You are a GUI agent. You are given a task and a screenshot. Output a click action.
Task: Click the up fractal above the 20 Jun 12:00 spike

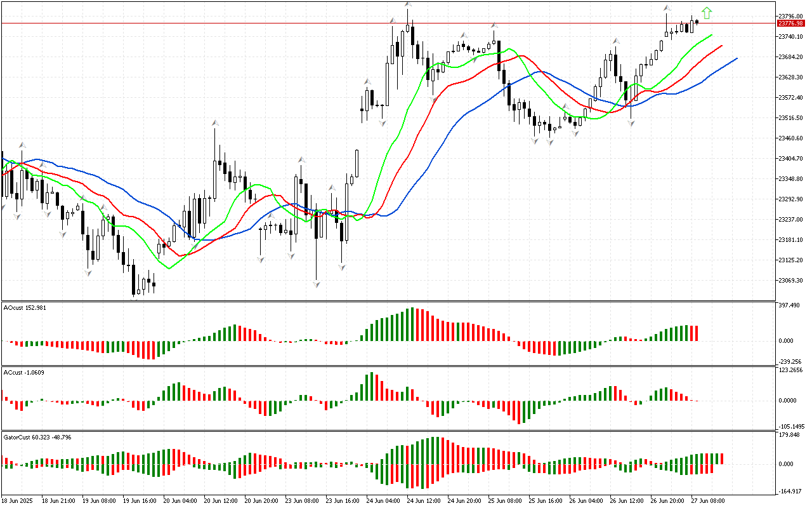click(x=215, y=122)
